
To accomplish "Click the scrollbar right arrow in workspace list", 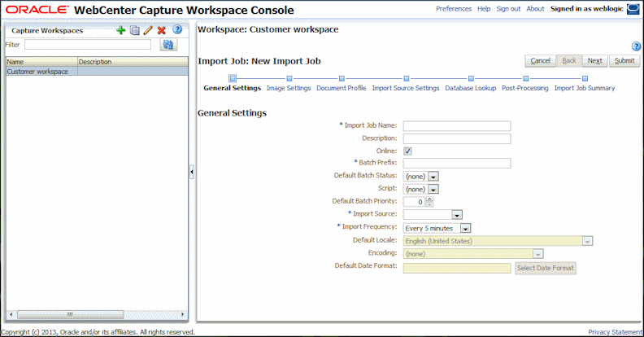I will pos(182,314).
